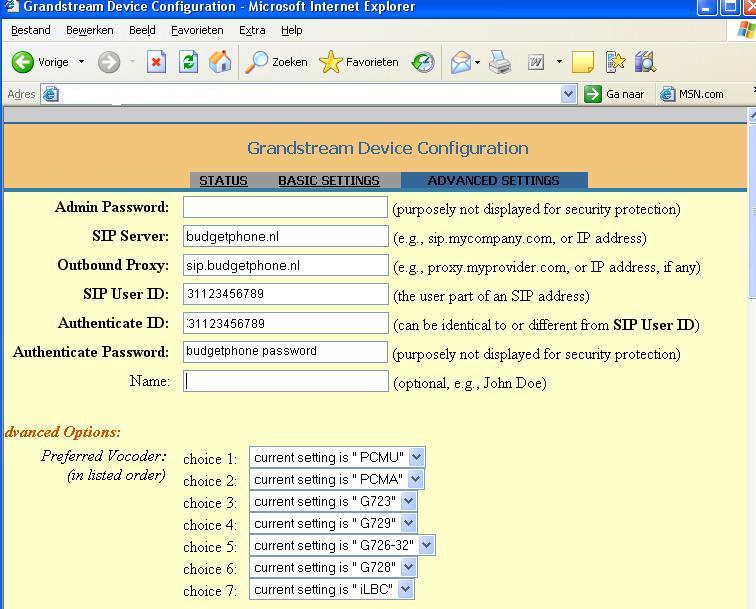Click the page icon in the address bar
This screenshot has height=609, width=756.
pos(50,94)
